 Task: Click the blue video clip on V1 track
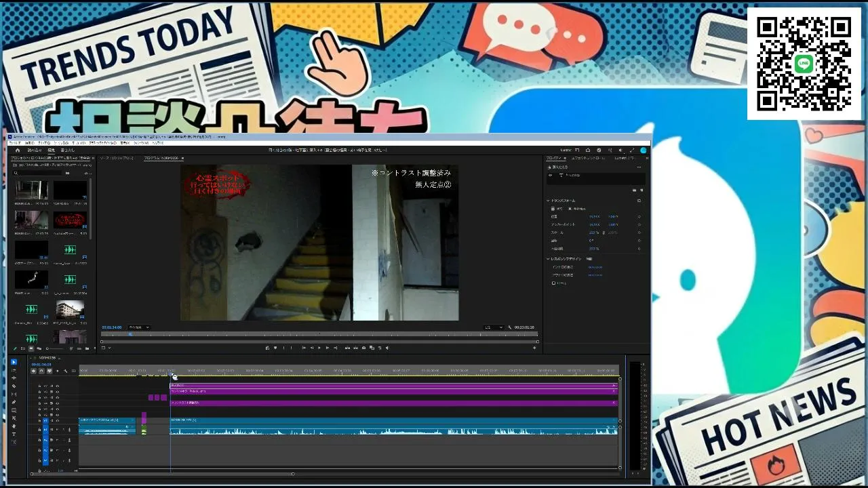[393, 420]
